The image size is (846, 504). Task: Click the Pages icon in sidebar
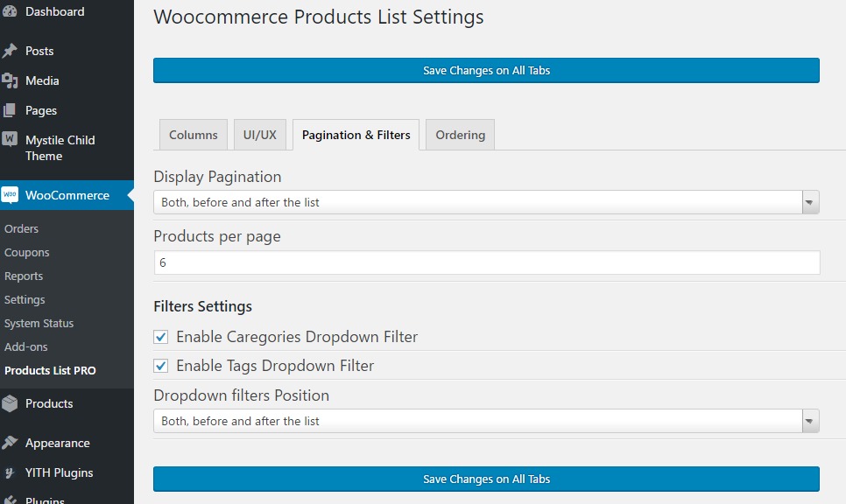pos(10,110)
